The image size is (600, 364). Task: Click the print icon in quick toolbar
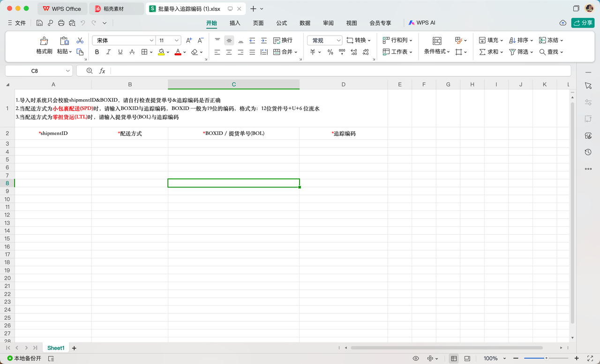[61, 23]
